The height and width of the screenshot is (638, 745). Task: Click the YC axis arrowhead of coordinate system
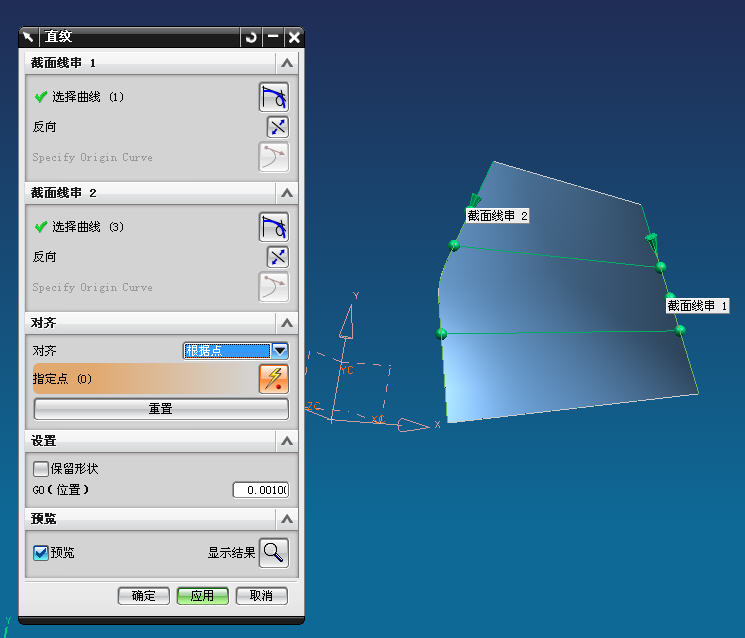(x=347, y=322)
